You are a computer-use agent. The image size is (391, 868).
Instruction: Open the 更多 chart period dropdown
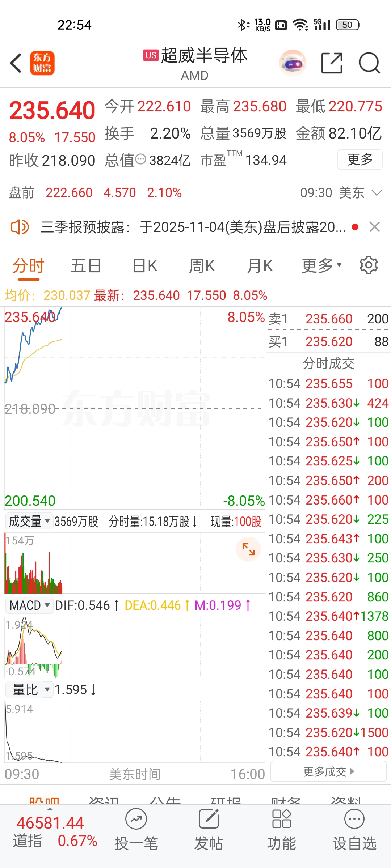pyautogui.click(x=322, y=266)
